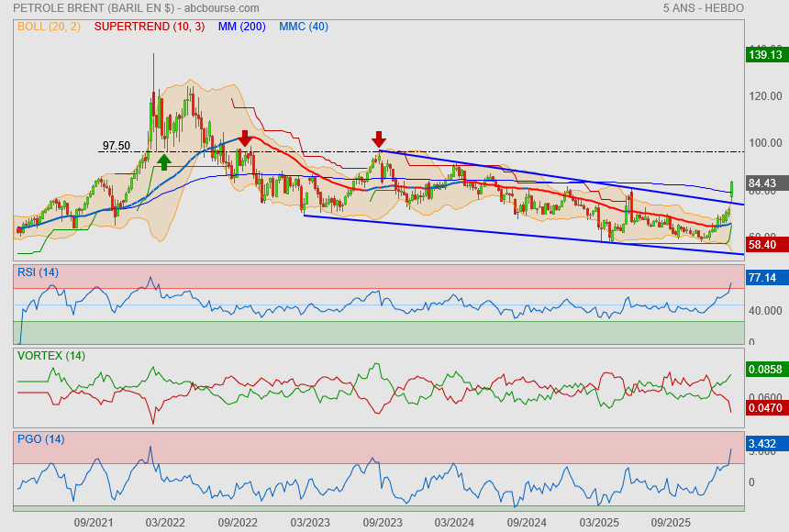This screenshot has width=789, height=532.
Task: Open the VORTEX (14) panel label
Action: coord(51,355)
